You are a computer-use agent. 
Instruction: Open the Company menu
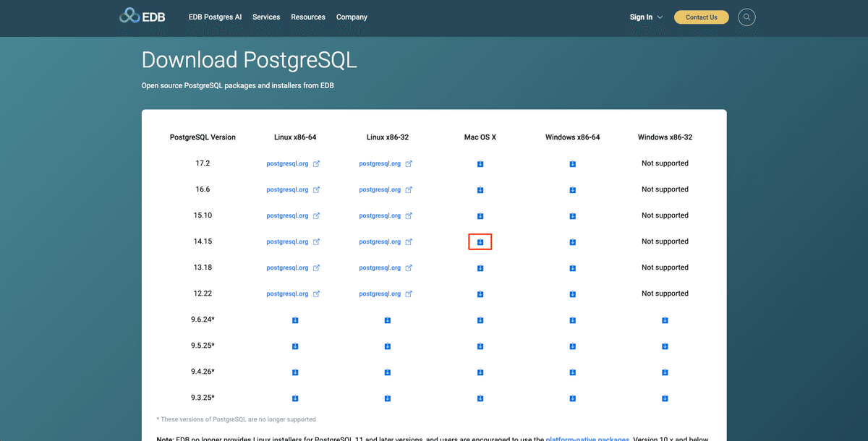click(x=352, y=17)
